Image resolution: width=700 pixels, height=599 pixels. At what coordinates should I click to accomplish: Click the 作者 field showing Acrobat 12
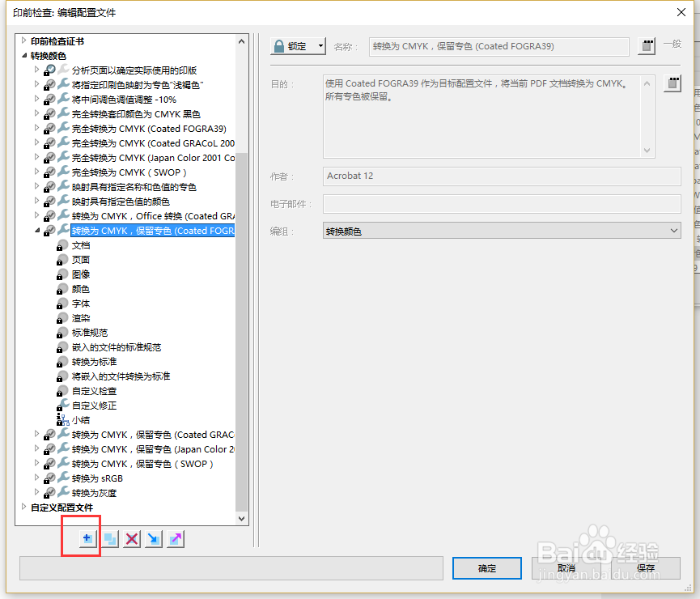502,176
